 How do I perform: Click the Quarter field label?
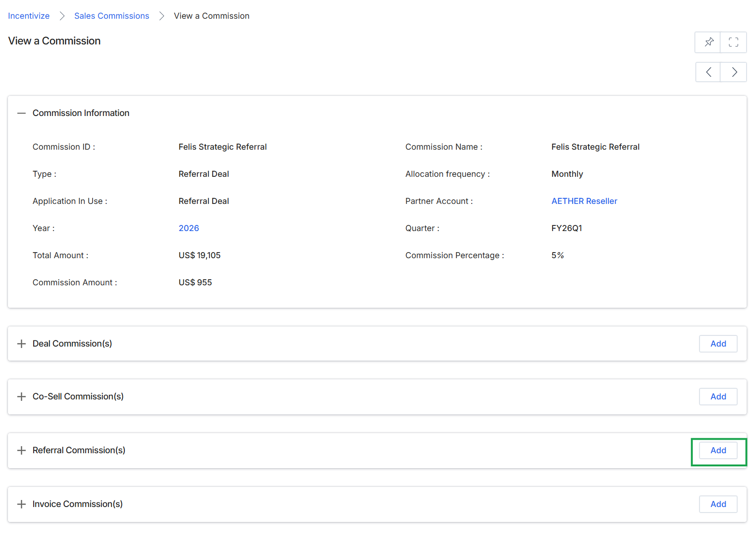[422, 228]
